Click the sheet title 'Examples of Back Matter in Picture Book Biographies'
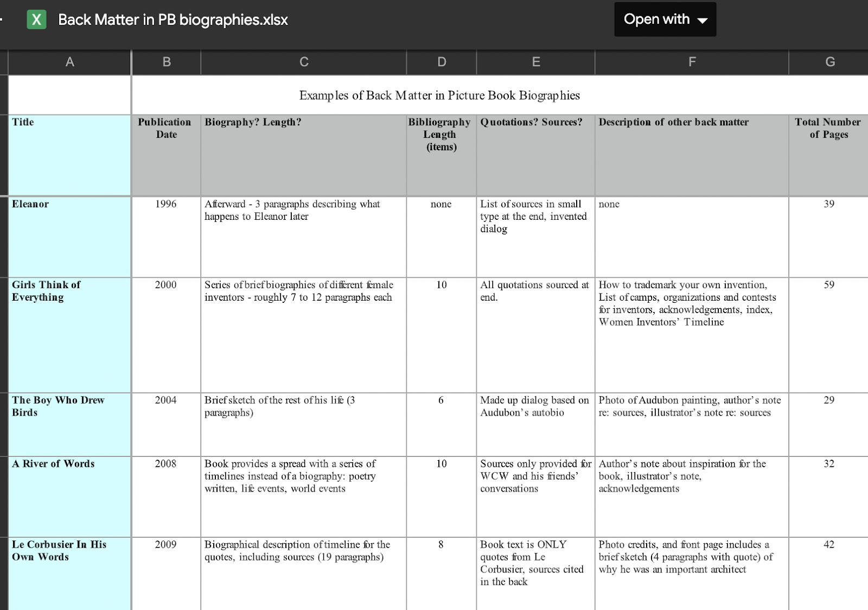The height and width of the screenshot is (610, 868). click(439, 96)
